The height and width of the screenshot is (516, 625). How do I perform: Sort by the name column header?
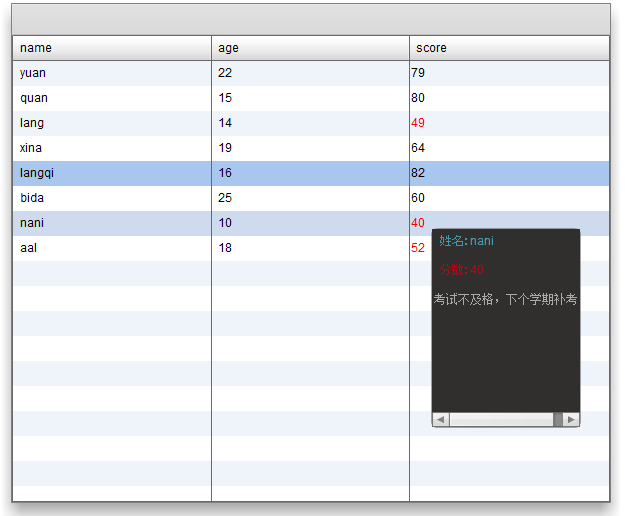pyautogui.click(x=112, y=48)
